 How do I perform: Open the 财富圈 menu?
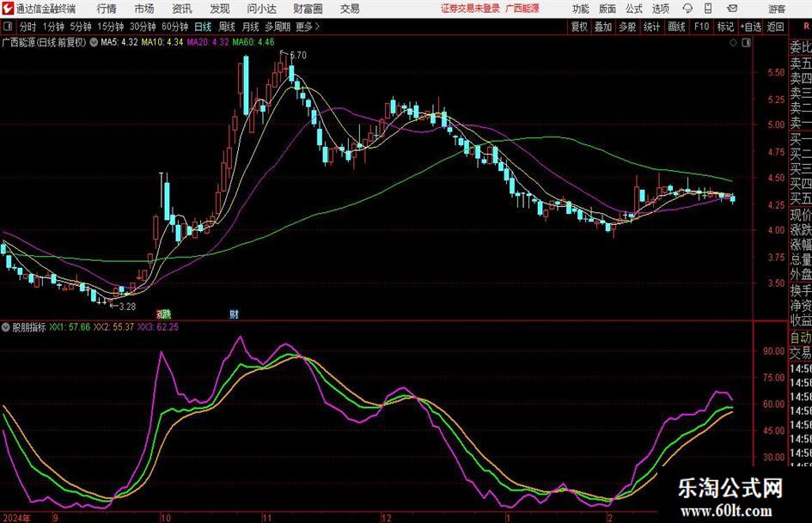point(308,9)
